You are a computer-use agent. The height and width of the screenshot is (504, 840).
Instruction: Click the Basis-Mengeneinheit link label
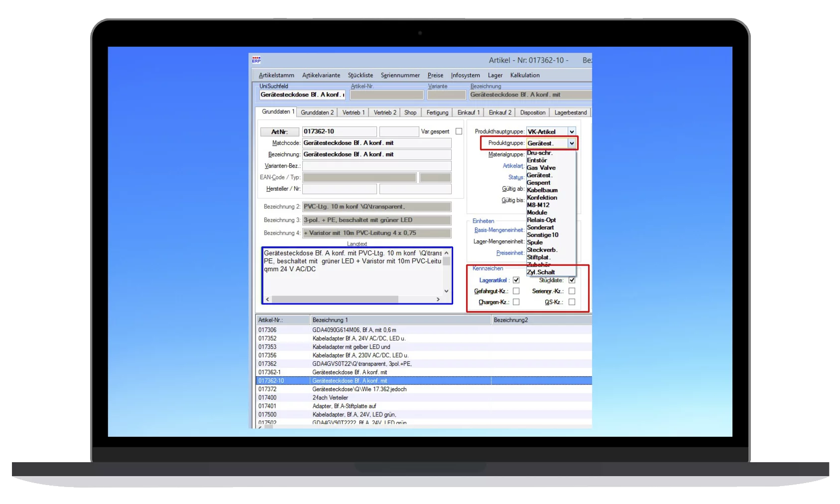point(499,230)
